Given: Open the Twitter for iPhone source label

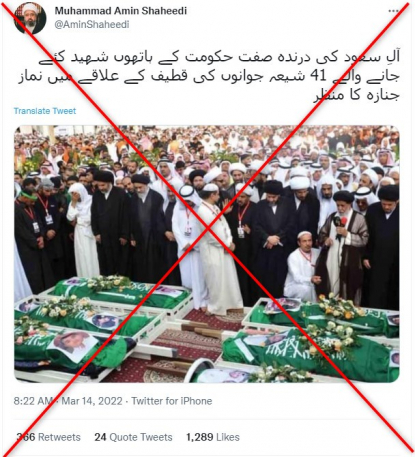Looking at the screenshot, I should click(x=172, y=401).
